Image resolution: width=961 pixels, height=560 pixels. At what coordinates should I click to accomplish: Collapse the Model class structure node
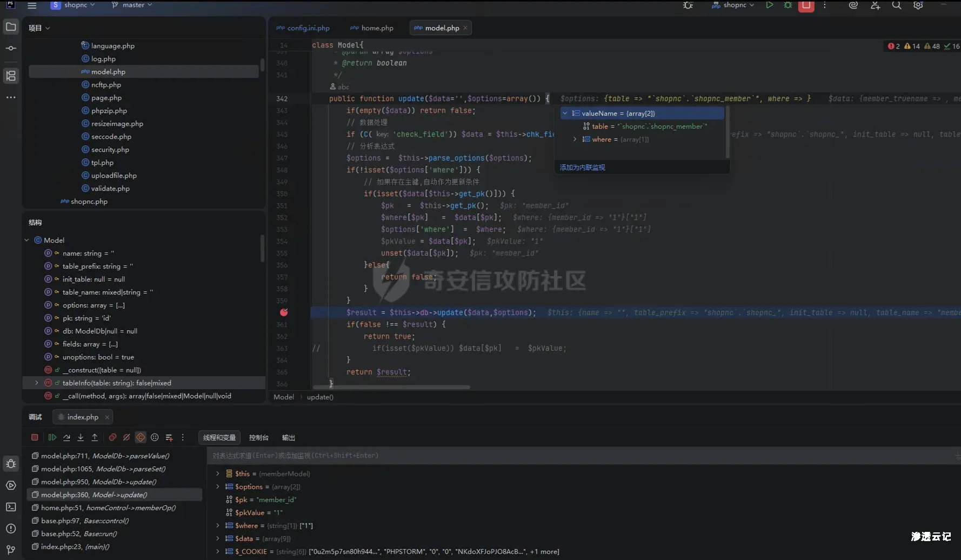26,240
